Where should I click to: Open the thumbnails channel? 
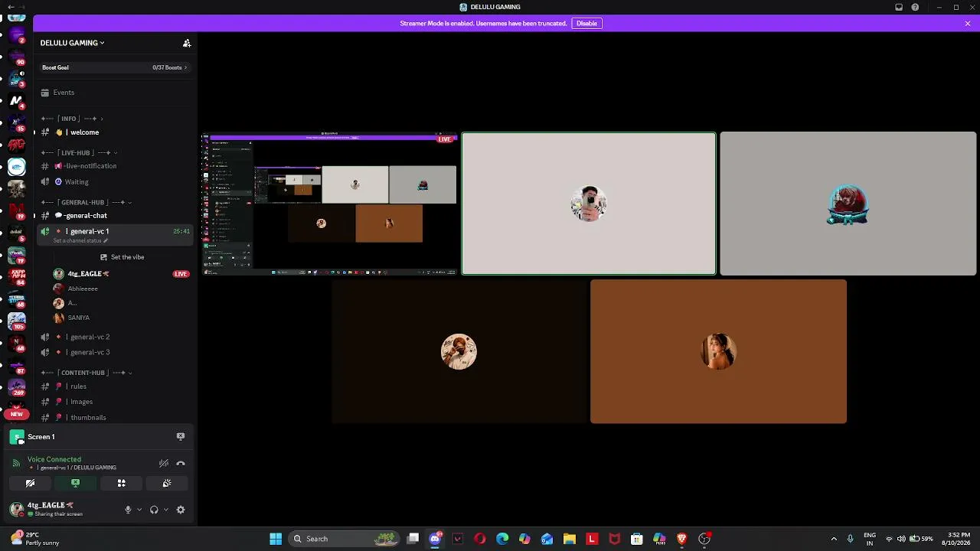[115, 417]
